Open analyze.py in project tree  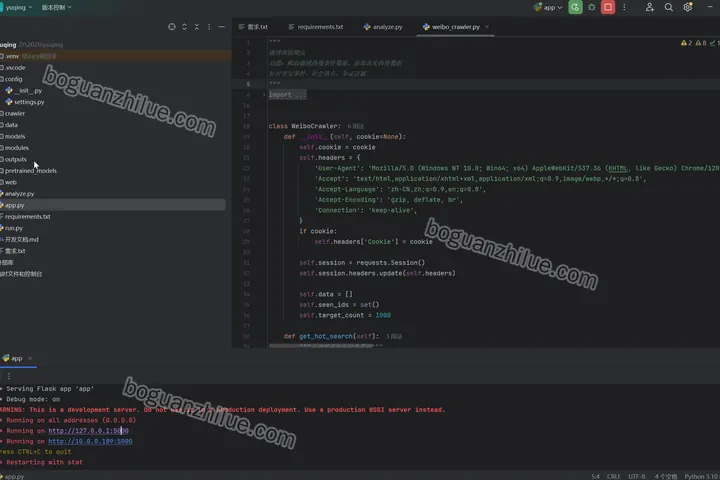coord(17,194)
